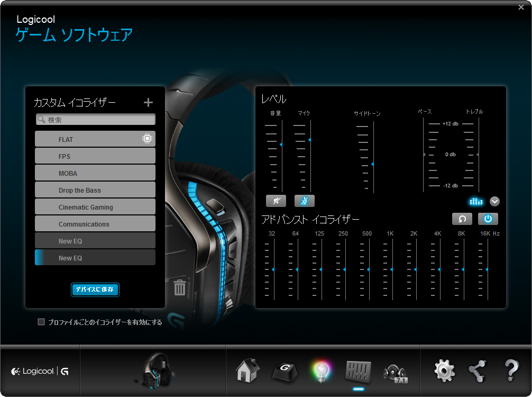Open help question mark icon

point(511,371)
